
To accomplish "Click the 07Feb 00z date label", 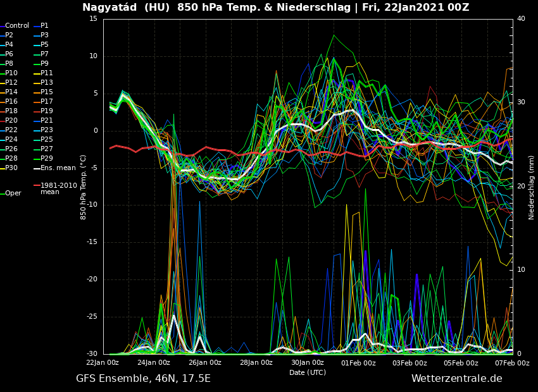I will coord(511,363).
